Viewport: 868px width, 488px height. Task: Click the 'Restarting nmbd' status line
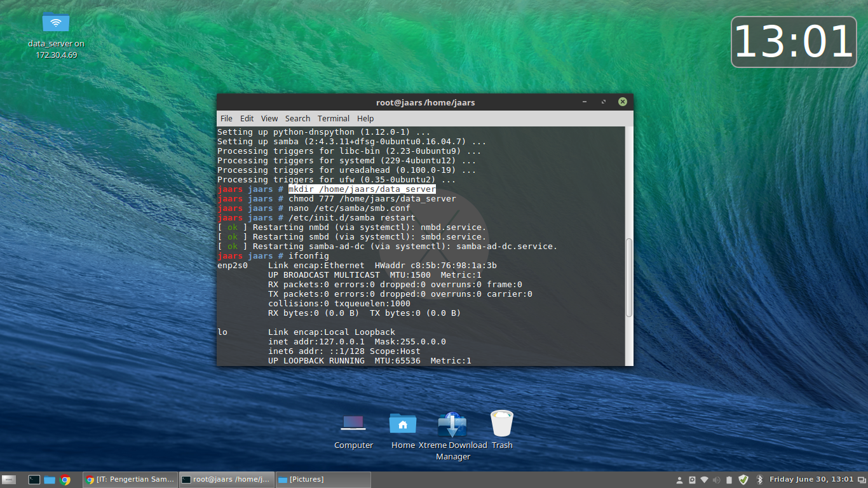pyautogui.click(x=352, y=227)
